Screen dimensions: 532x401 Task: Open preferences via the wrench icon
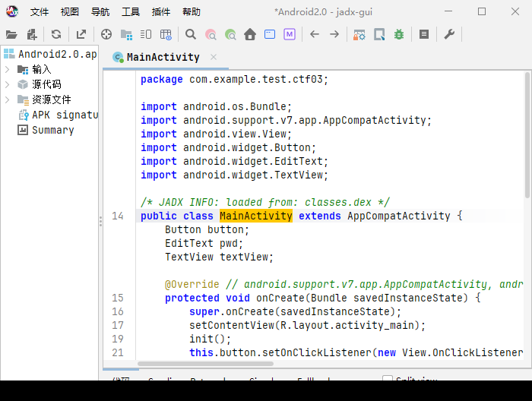[449, 34]
